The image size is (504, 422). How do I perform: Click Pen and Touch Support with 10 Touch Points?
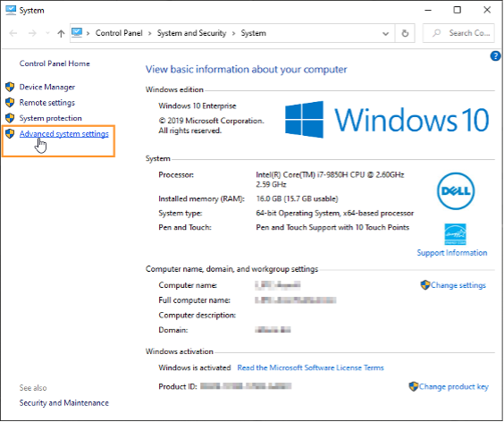click(332, 227)
